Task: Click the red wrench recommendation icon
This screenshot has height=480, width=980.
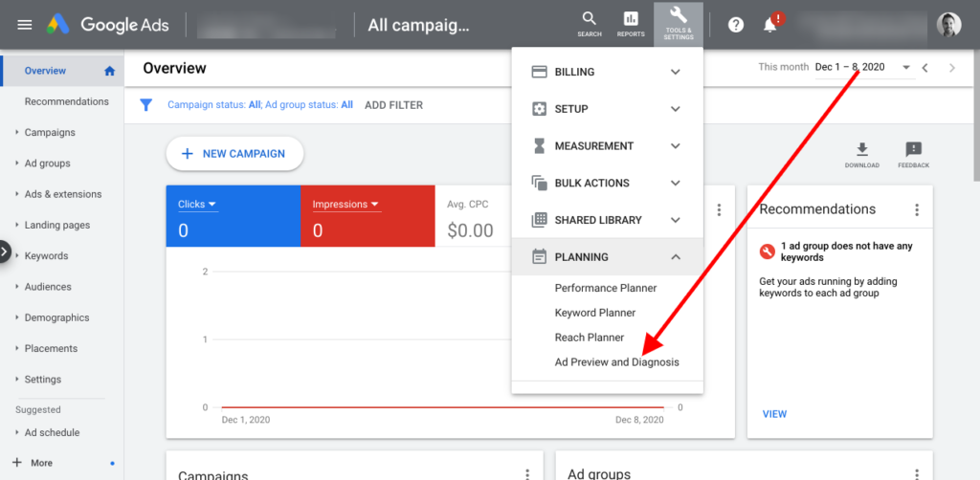Action: pyautogui.click(x=768, y=251)
